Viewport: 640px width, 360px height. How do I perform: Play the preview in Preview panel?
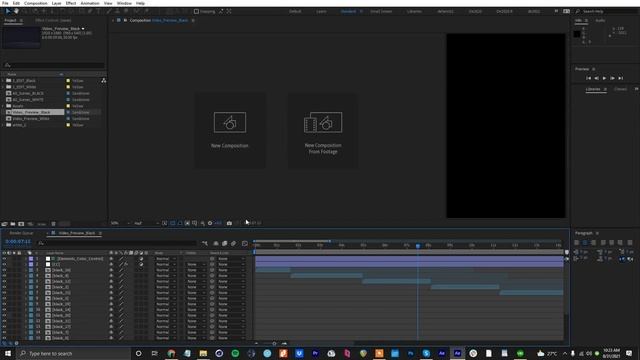coord(604,78)
